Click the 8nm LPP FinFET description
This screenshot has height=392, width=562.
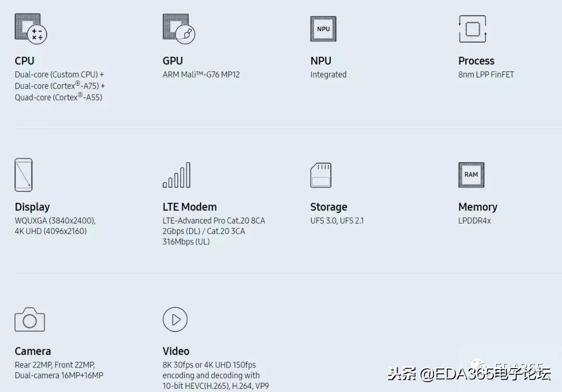[486, 74]
